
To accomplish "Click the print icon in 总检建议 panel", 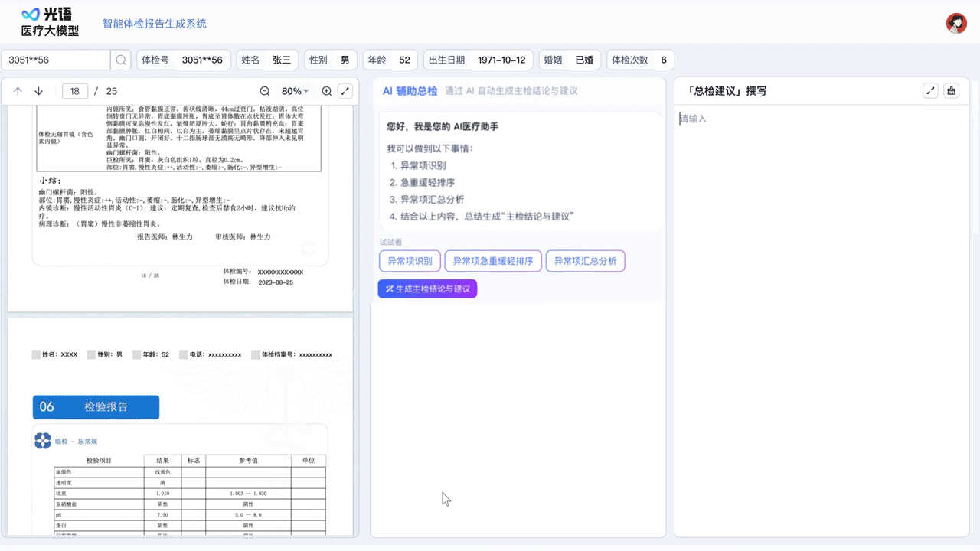I will click(x=952, y=91).
